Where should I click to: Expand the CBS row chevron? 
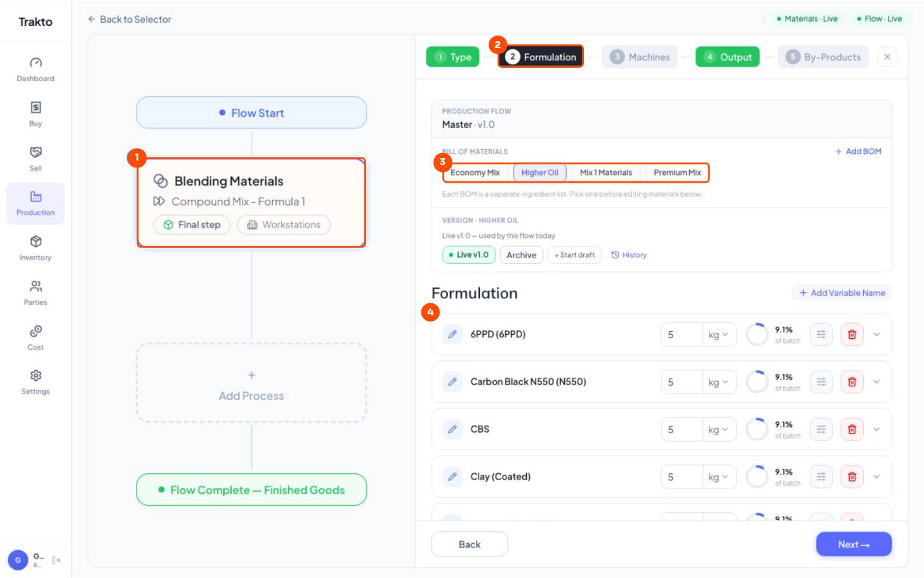[876, 430]
